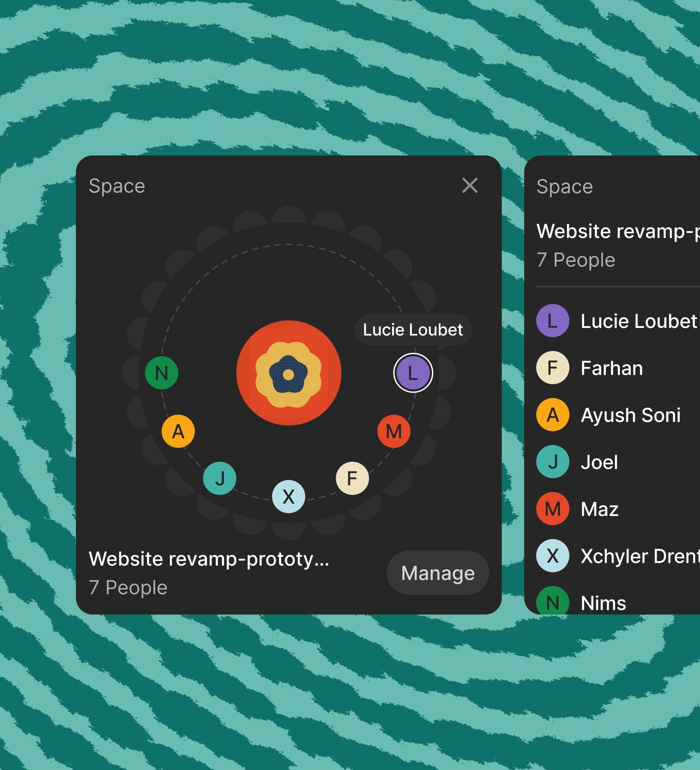The width and height of the screenshot is (700, 770).
Task: Click the orange A avatar in the list
Action: pyautogui.click(x=553, y=415)
